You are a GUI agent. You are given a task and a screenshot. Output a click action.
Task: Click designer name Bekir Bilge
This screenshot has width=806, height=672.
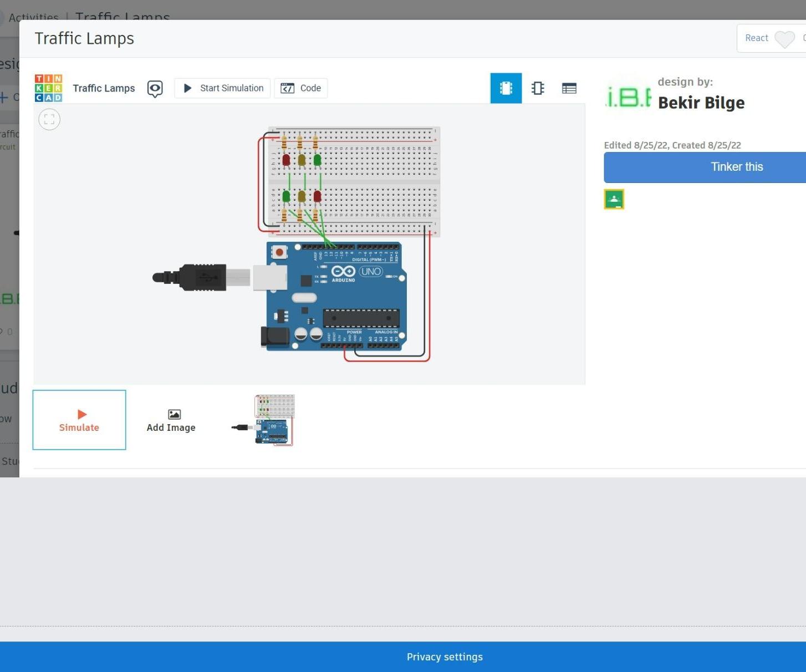pos(701,103)
